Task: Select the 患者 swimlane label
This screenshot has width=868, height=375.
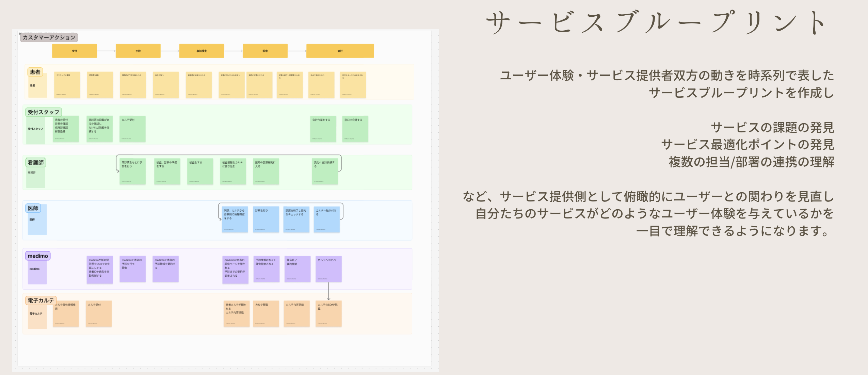Action: (35, 72)
